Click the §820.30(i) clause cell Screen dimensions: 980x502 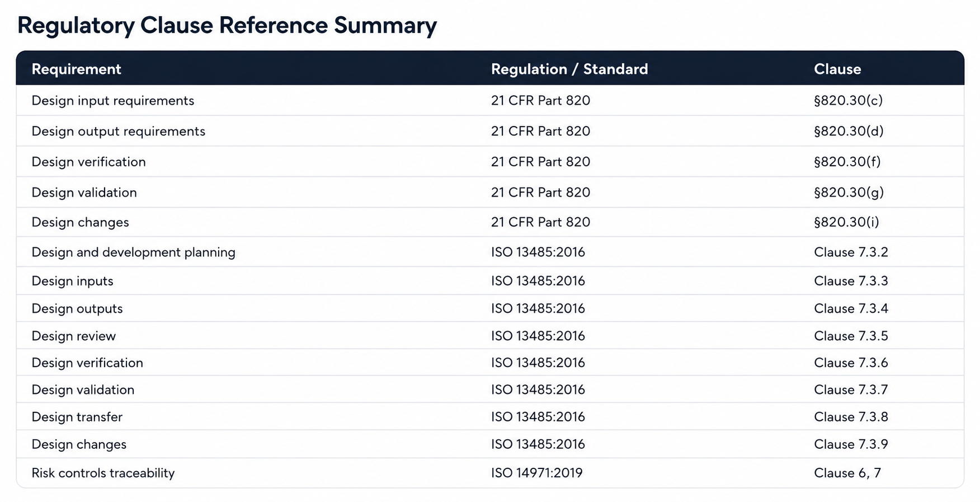(x=846, y=222)
